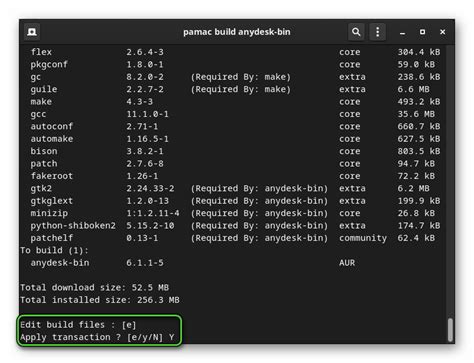
Task: Click the 'Total download size' line
Action: (x=94, y=287)
